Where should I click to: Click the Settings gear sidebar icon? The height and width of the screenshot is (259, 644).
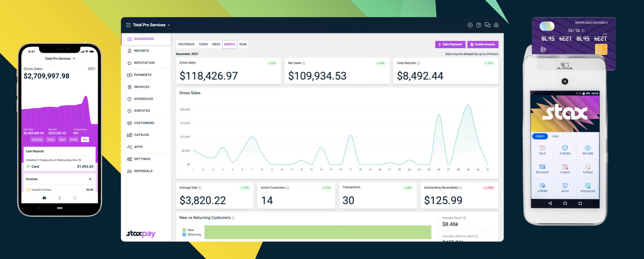click(x=129, y=159)
